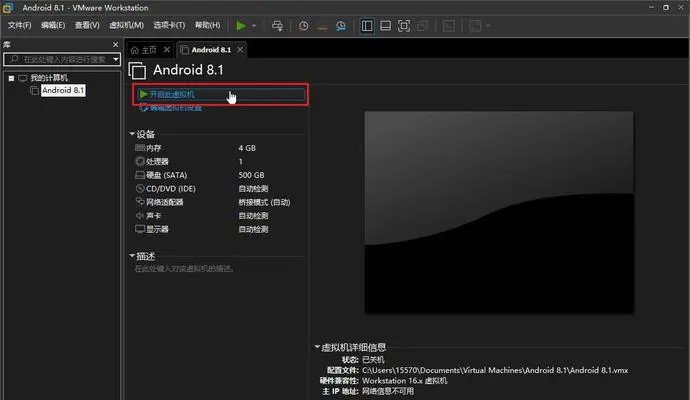Open the 文件(F) menu
Viewport: 690px width, 400px height.
tap(19, 25)
